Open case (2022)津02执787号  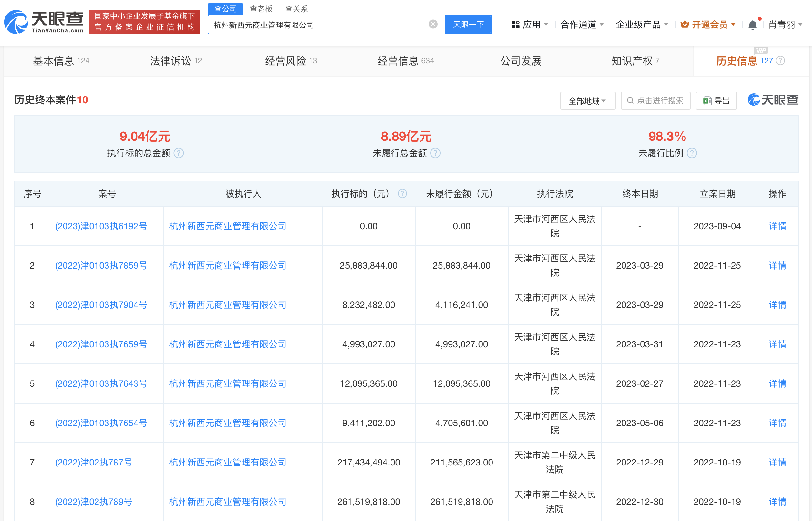(x=94, y=462)
